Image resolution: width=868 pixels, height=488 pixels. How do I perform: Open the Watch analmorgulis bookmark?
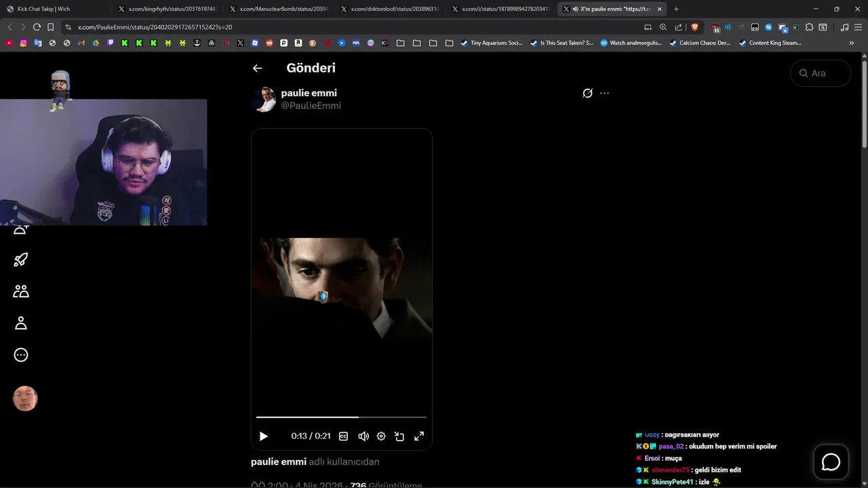(631, 43)
